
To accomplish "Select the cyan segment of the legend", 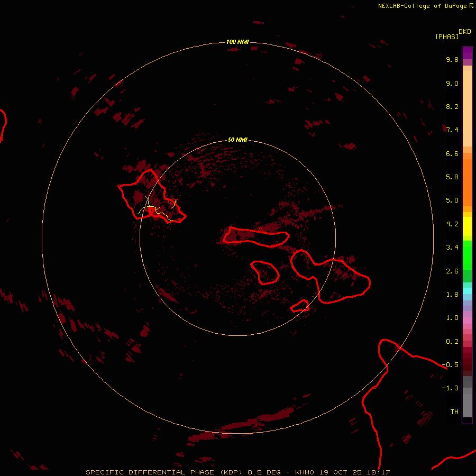I will tap(467, 291).
